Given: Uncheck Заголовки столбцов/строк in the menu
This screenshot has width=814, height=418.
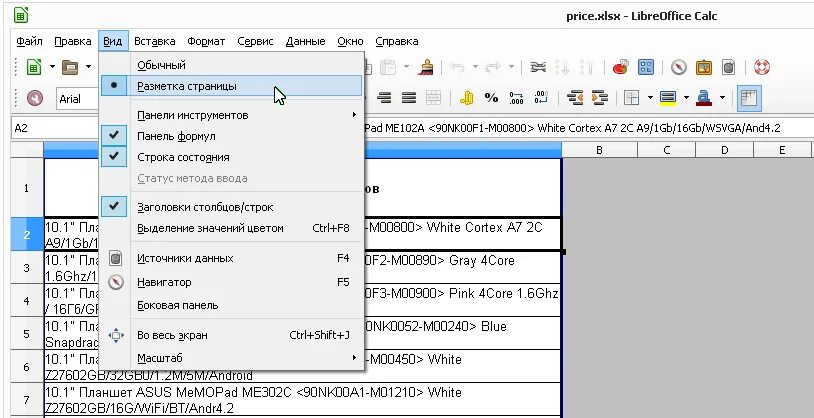Looking at the screenshot, I should click(x=232, y=207).
